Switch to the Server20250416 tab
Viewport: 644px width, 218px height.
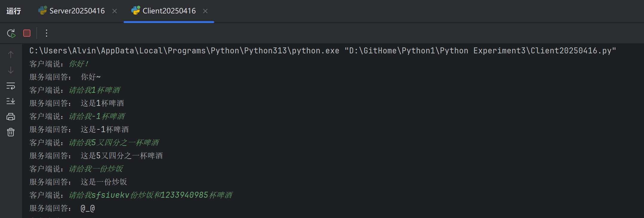click(77, 11)
